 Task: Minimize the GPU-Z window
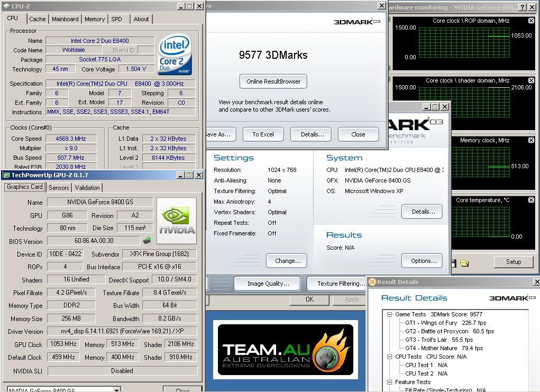click(180, 175)
